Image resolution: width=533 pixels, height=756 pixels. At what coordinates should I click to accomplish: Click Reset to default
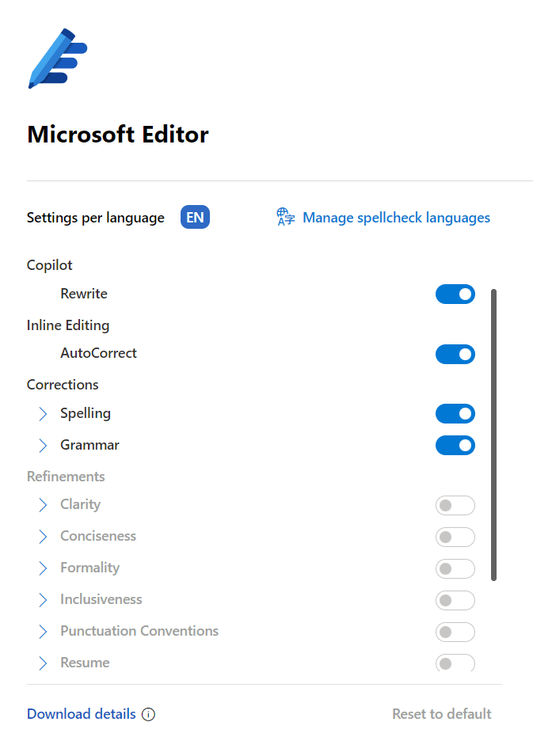coord(441,713)
